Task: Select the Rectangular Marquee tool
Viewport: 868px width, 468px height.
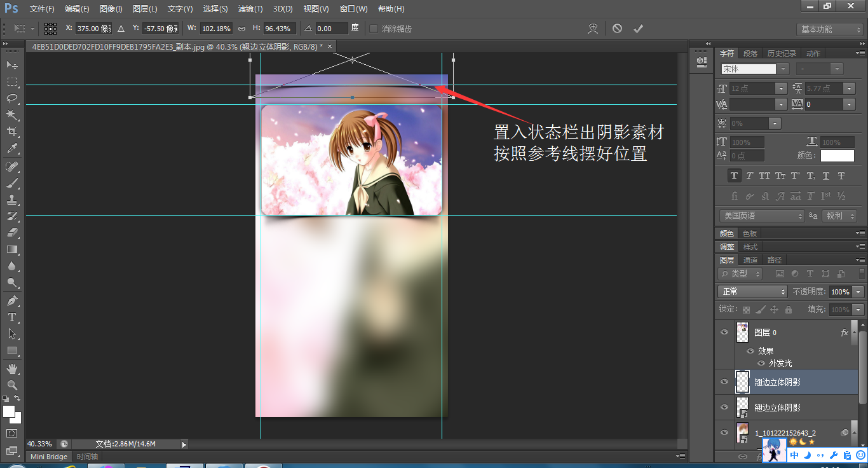Action: pos(12,81)
